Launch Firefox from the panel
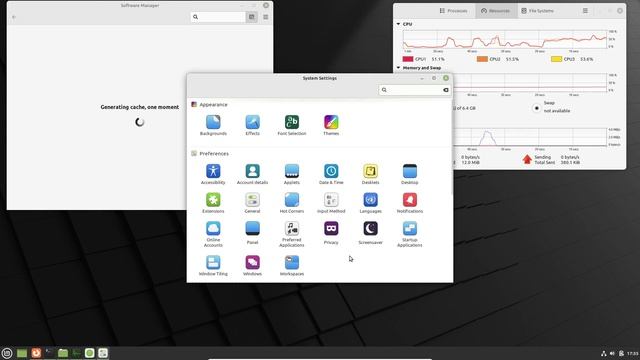Screen dimensions: 640x360 pyautogui.click(x=36, y=353)
